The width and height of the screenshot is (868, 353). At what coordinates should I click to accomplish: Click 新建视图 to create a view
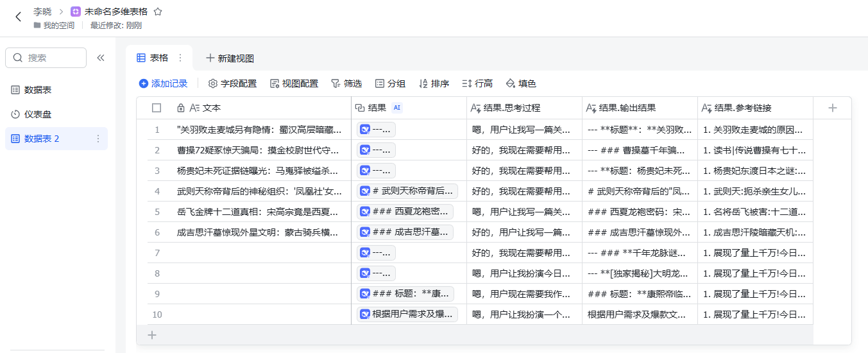coord(230,58)
